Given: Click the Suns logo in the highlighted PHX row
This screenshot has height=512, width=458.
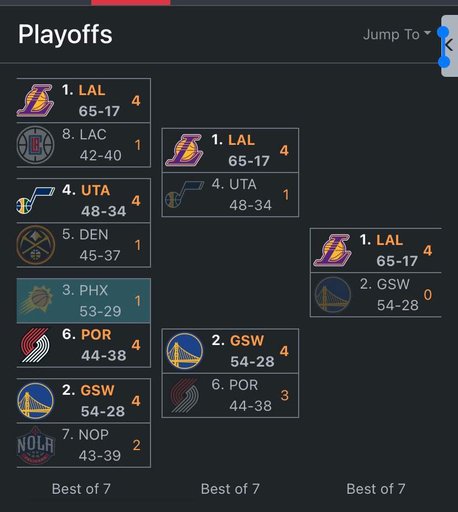Looking at the screenshot, I should pos(36,300).
